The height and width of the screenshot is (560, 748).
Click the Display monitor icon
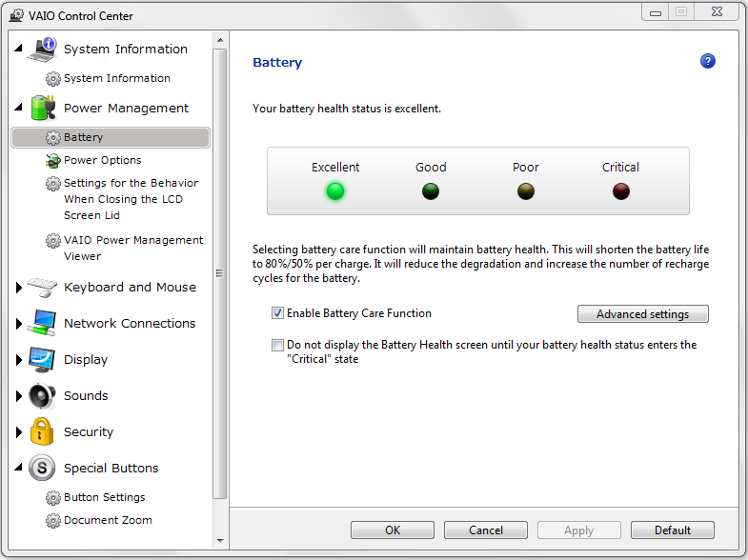42,359
